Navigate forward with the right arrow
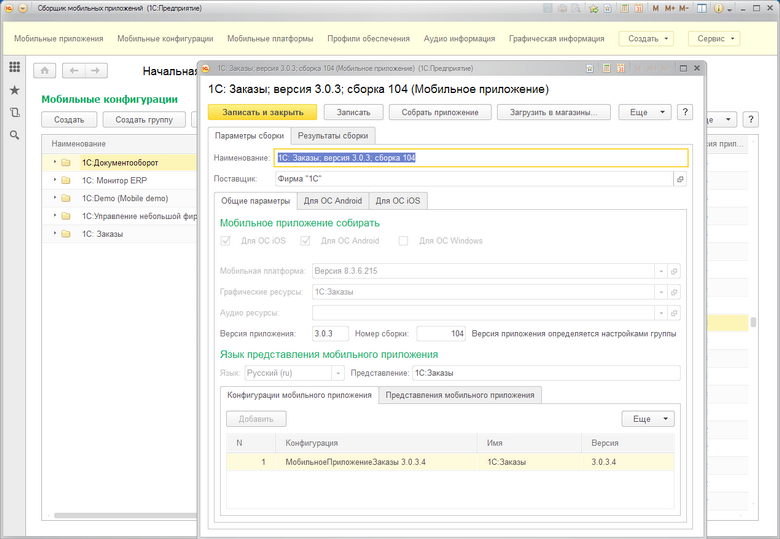Image resolution: width=780 pixels, height=539 pixels. click(x=96, y=71)
